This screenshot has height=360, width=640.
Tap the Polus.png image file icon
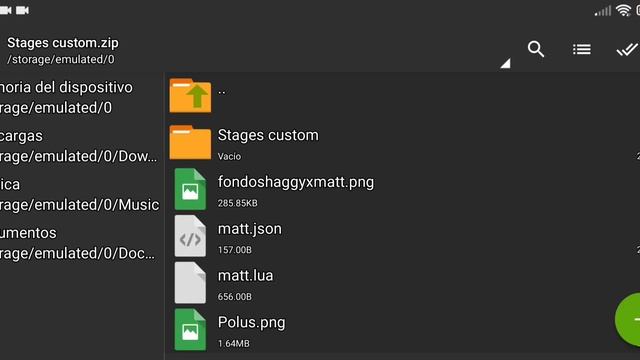tap(190, 329)
